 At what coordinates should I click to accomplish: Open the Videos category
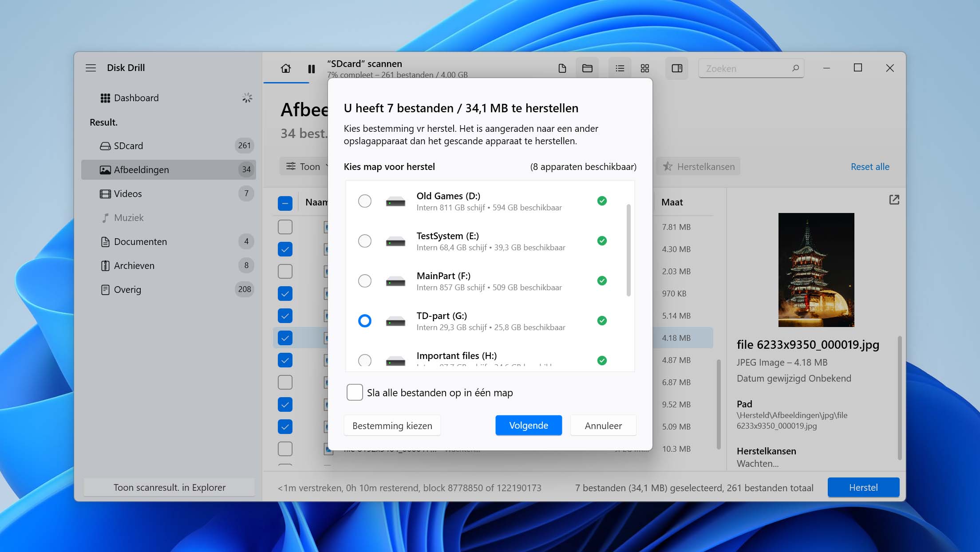click(x=169, y=193)
